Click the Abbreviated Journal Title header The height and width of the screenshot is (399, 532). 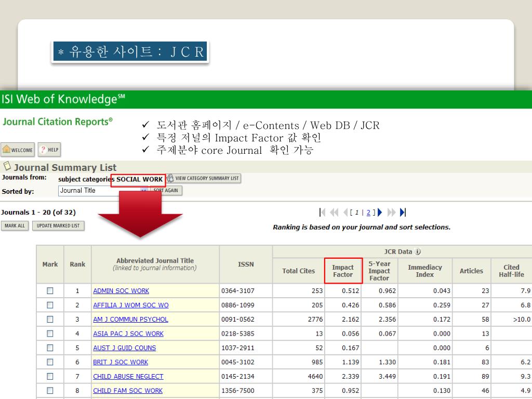tap(155, 264)
